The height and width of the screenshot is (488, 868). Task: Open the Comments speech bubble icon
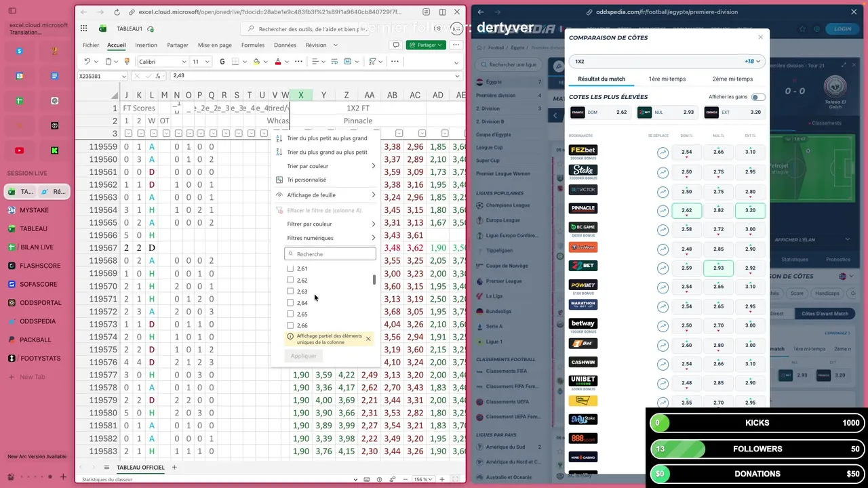point(396,45)
